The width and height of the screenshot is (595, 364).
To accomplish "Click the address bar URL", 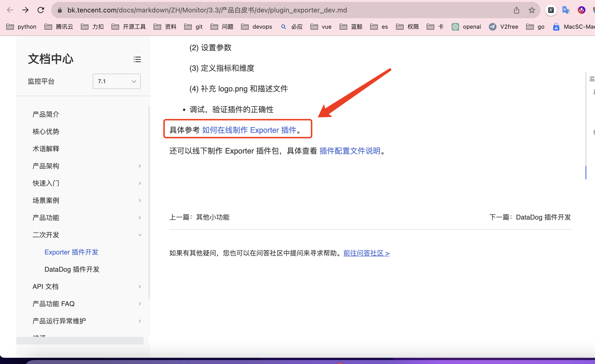I will (207, 10).
